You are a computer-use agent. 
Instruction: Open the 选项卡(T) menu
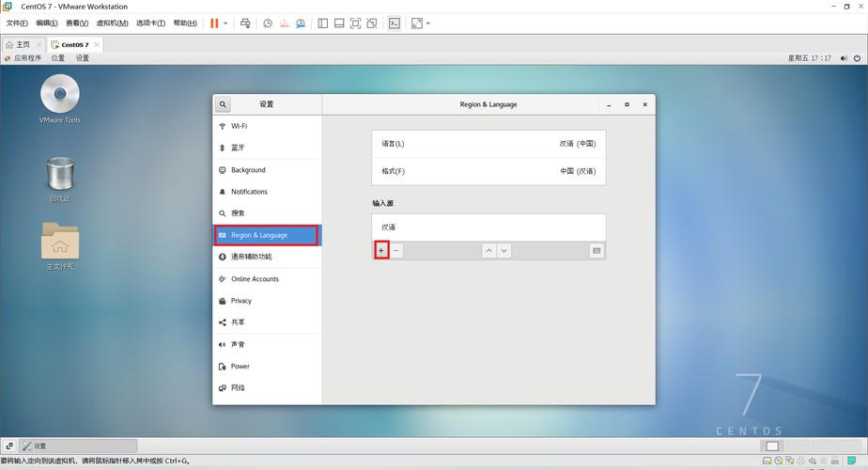click(150, 23)
